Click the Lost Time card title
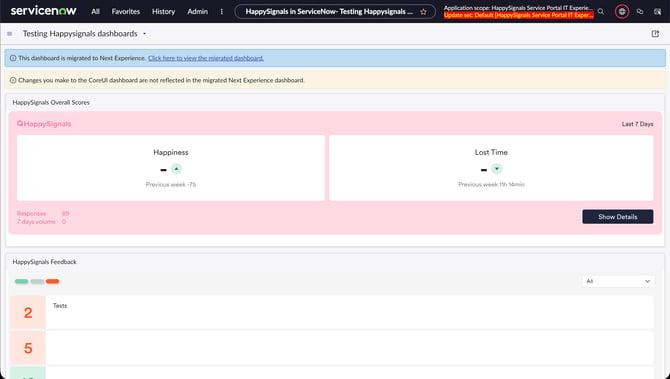This screenshot has width=670, height=379. 491,153
